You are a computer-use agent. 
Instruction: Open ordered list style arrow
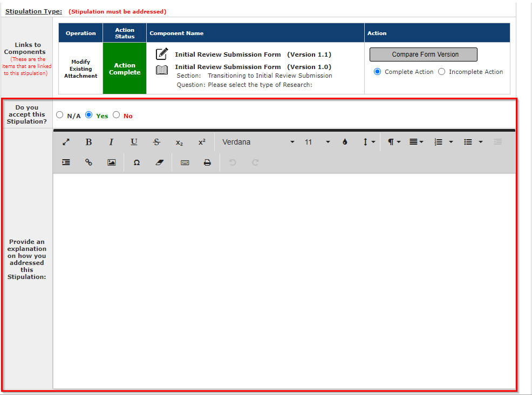[x=451, y=142]
